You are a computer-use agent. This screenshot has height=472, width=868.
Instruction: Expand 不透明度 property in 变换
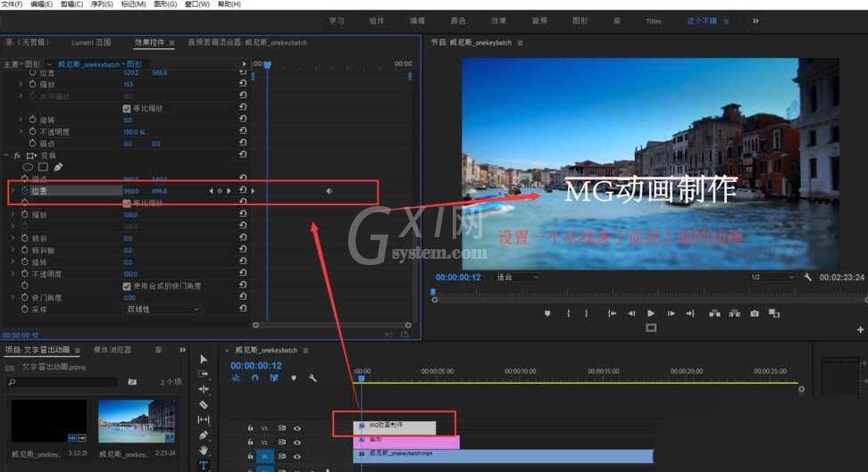click(x=13, y=273)
